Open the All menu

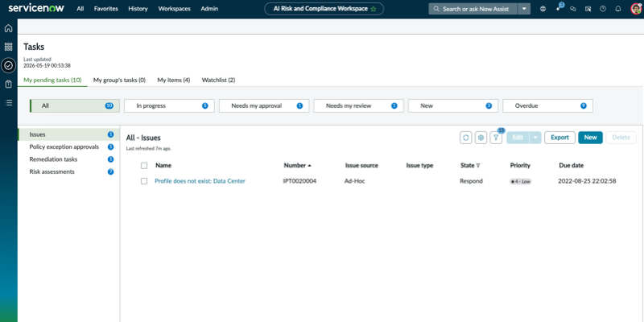[80, 9]
